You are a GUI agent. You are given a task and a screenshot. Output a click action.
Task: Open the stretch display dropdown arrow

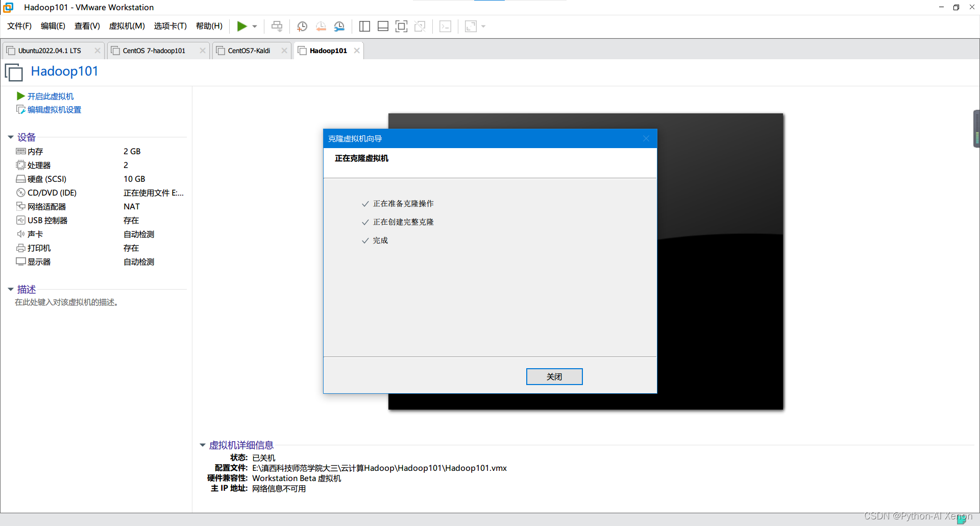point(483,27)
